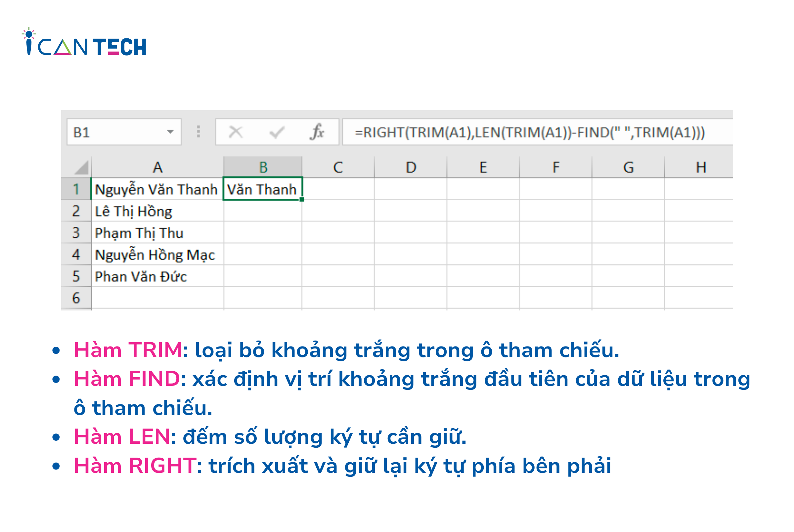Select column F header

(556, 167)
